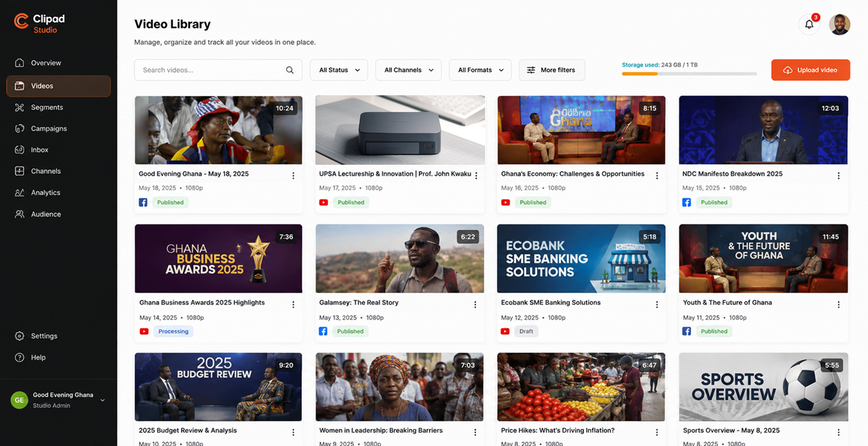Open options menu for Sports Overview video
The height and width of the screenshot is (446, 868).
(x=838, y=432)
